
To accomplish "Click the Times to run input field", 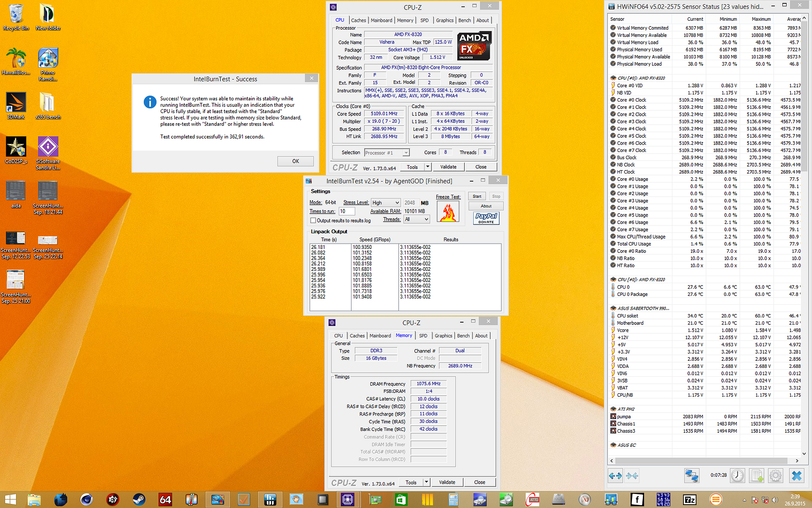I will pos(347,211).
